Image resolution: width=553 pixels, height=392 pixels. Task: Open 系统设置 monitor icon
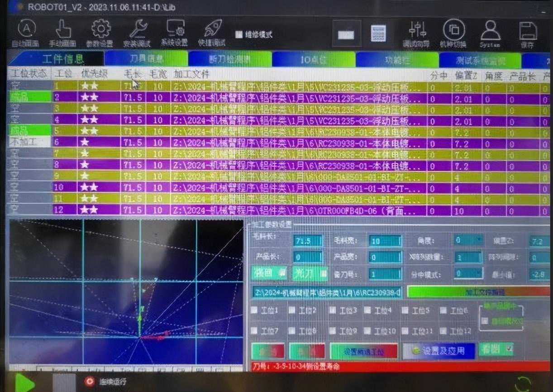[x=175, y=32]
